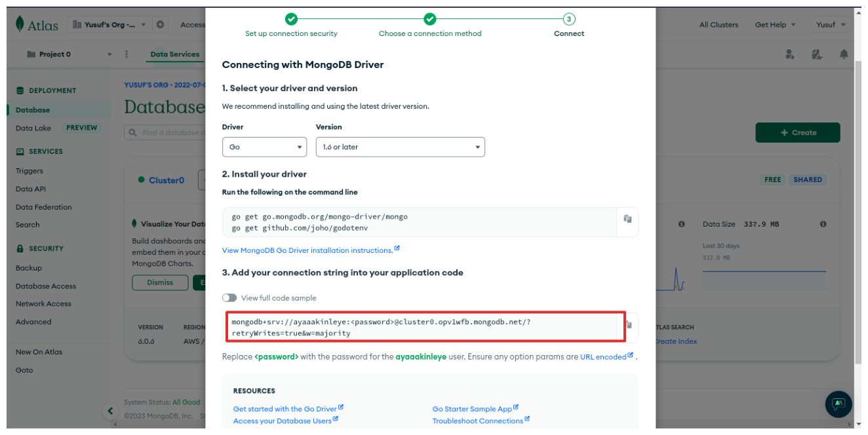868x435 pixels.
Task: Expand the Get Help menu
Action: point(775,25)
